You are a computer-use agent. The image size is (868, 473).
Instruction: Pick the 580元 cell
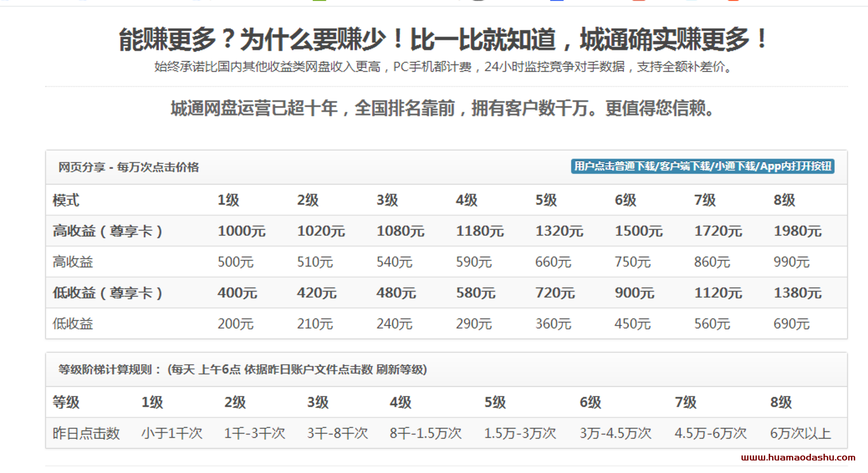475,293
